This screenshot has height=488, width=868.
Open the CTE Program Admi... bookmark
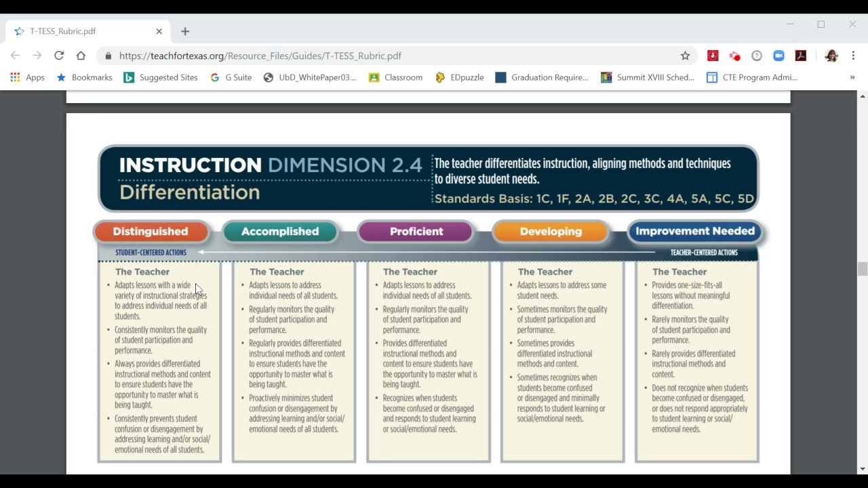tap(752, 77)
